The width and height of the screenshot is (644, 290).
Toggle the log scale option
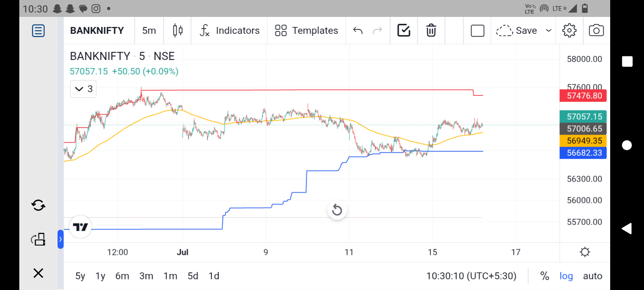(566, 276)
